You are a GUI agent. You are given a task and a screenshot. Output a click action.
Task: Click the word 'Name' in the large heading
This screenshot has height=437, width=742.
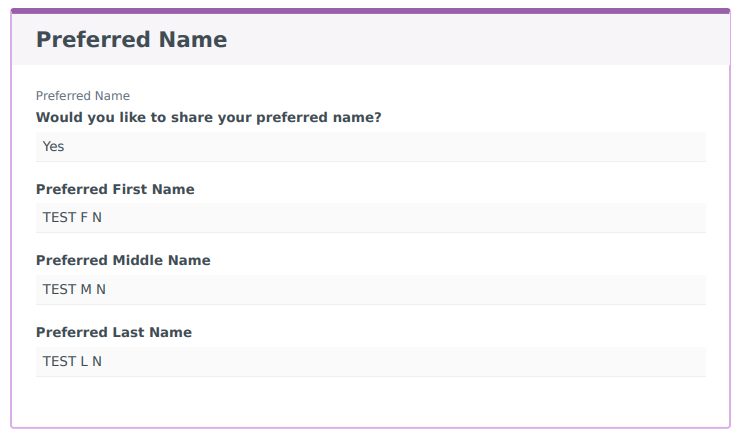(191, 40)
